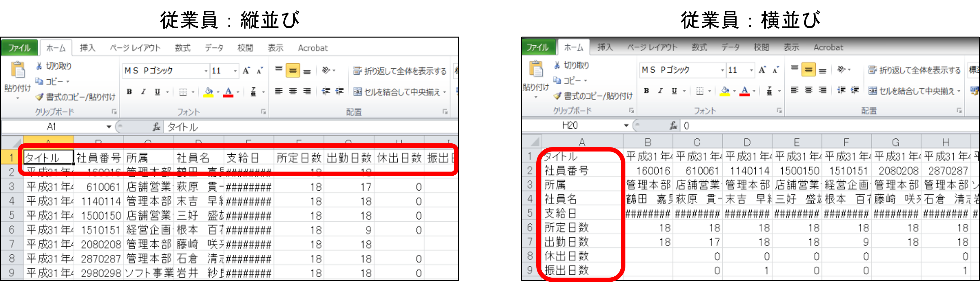
Task: Apply the yellow fill color in the left window
Action: coord(208,92)
